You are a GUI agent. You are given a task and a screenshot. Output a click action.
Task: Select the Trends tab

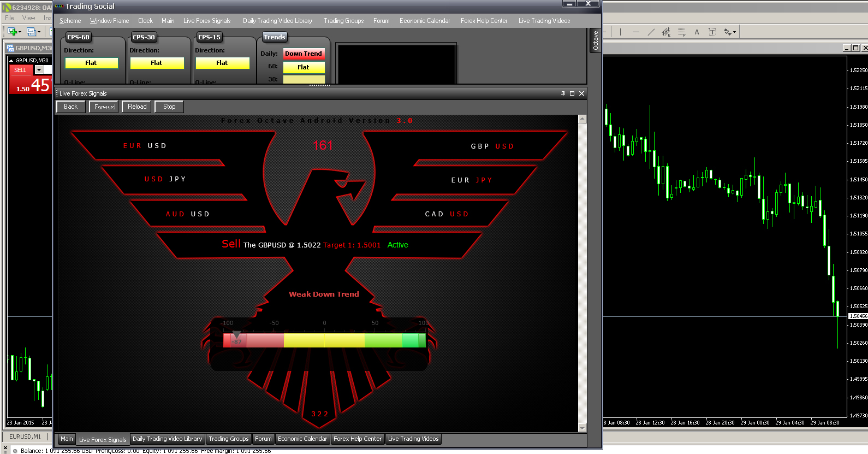tap(275, 37)
